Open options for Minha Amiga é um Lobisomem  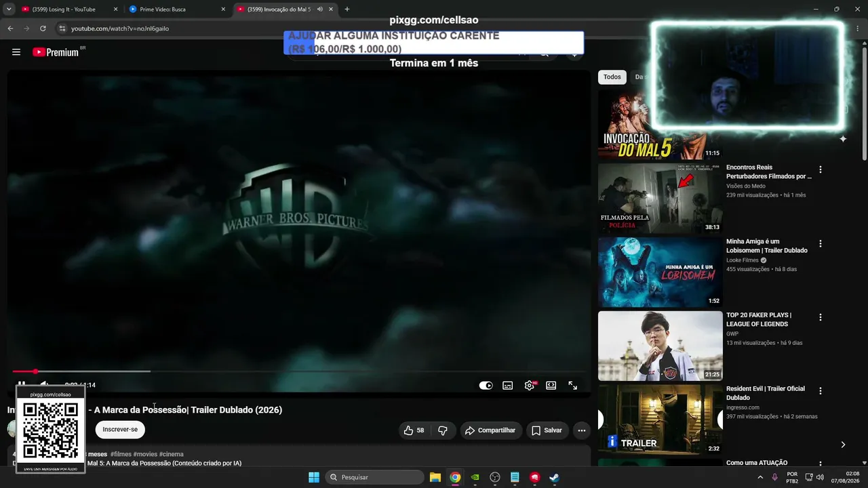(821, 243)
